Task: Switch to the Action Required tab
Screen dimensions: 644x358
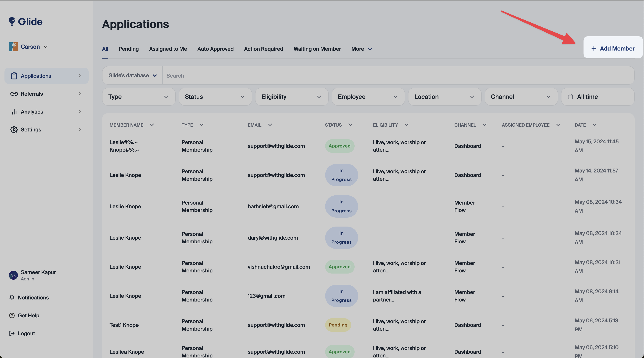Action: [263, 49]
